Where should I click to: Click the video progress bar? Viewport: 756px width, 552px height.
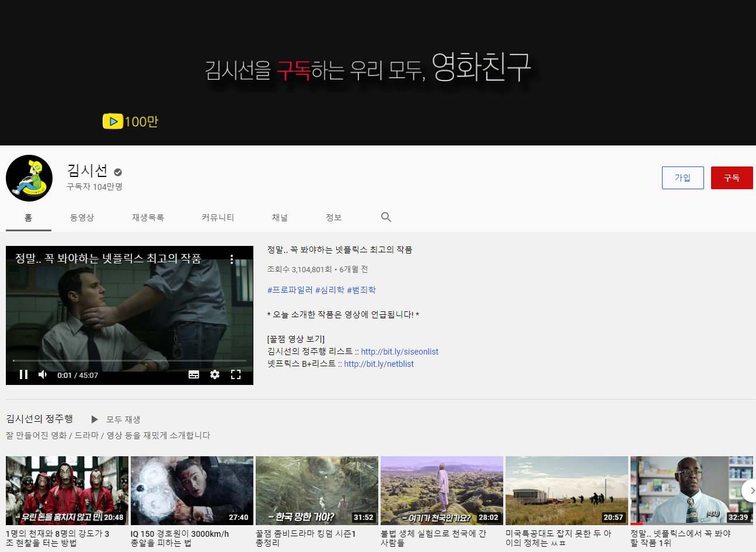pos(130,361)
